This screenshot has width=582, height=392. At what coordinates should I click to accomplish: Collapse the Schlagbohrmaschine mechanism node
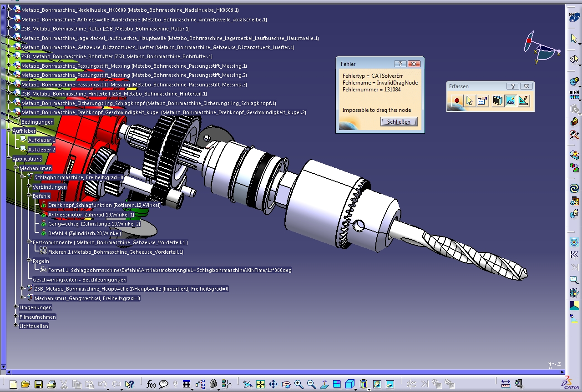pos(22,177)
